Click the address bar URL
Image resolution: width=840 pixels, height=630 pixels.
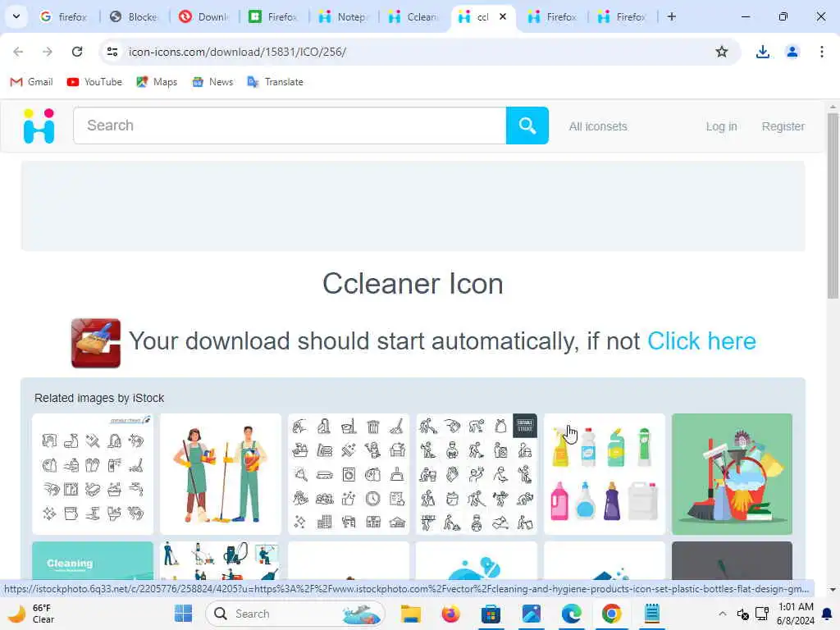(237, 52)
